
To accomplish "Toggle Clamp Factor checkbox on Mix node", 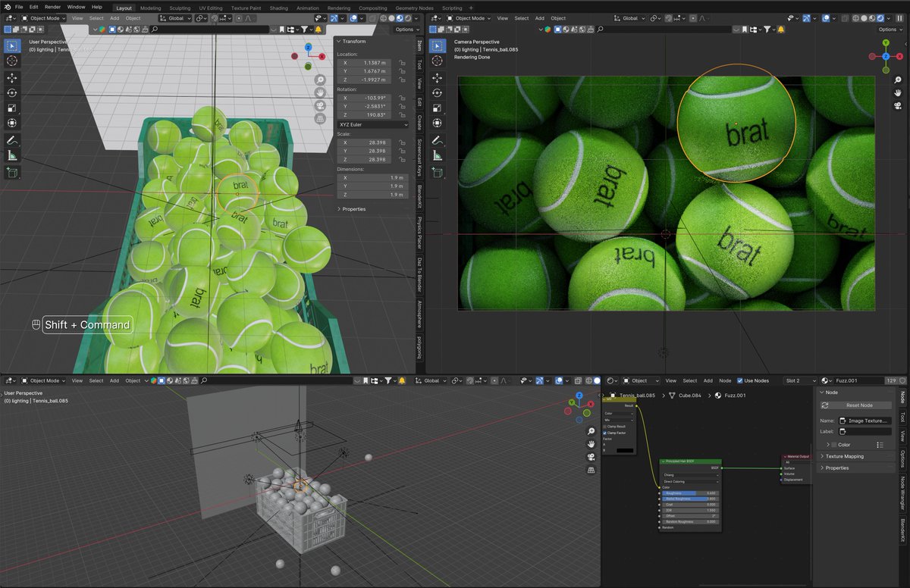I will 605,433.
